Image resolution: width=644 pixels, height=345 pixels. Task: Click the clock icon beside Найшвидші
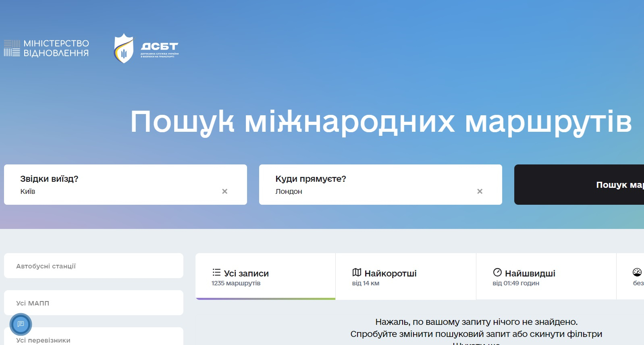pyautogui.click(x=497, y=272)
